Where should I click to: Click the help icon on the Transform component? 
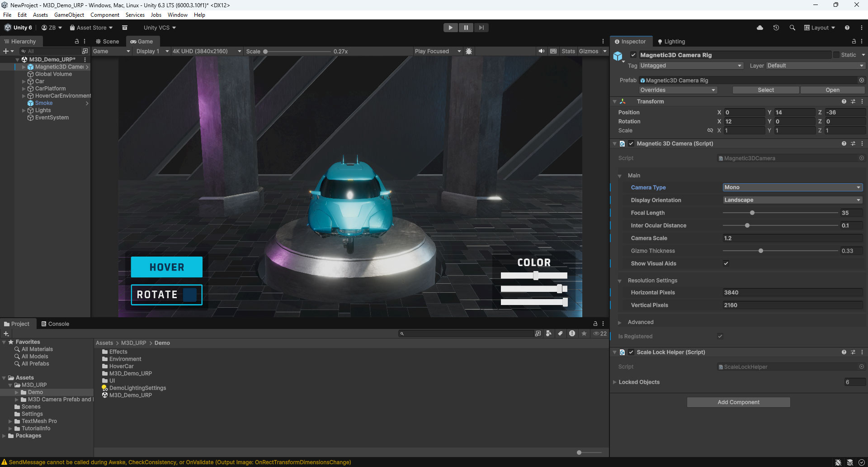(844, 101)
